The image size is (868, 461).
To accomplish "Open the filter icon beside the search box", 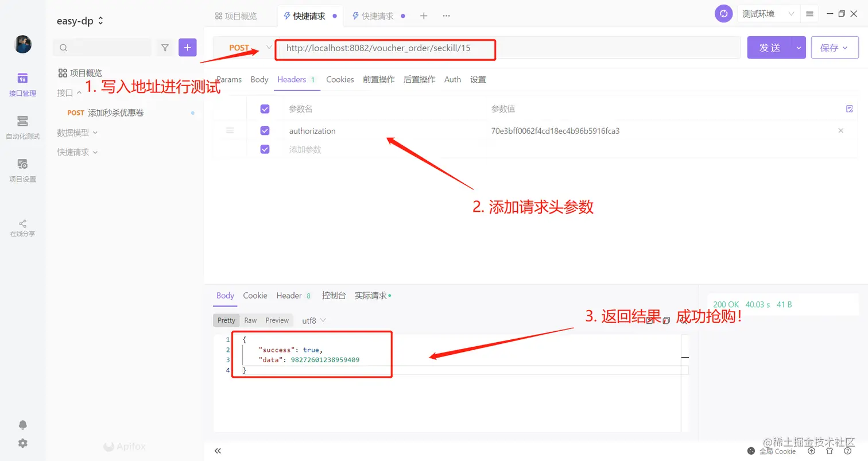I will click(x=165, y=48).
